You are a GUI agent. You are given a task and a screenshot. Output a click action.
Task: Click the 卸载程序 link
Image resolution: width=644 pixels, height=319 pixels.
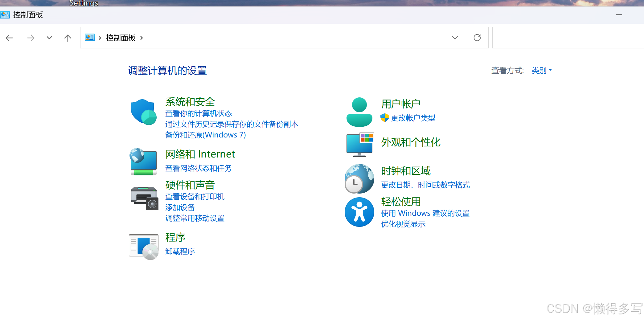pos(180,252)
